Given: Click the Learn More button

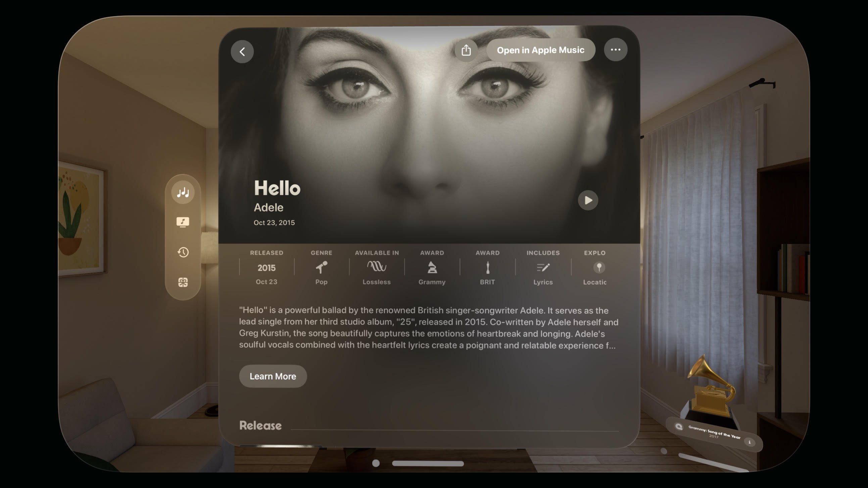Looking at the screenshot, I should 273,376.
